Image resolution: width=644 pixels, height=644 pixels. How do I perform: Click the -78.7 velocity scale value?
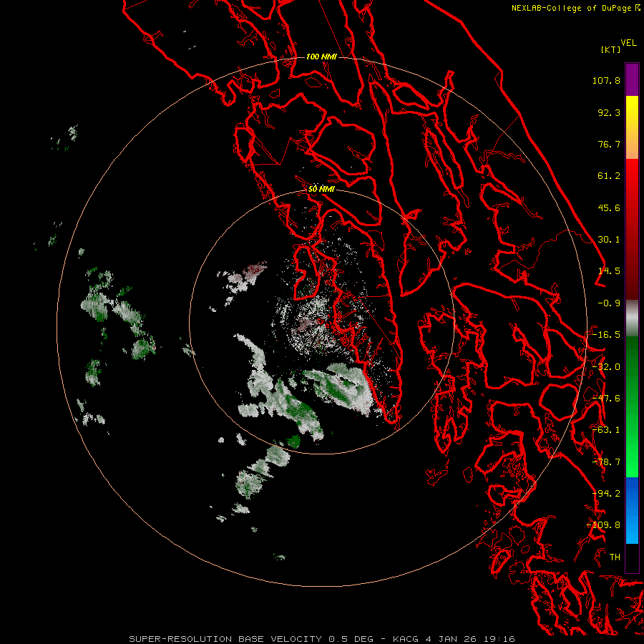(606, 462)
